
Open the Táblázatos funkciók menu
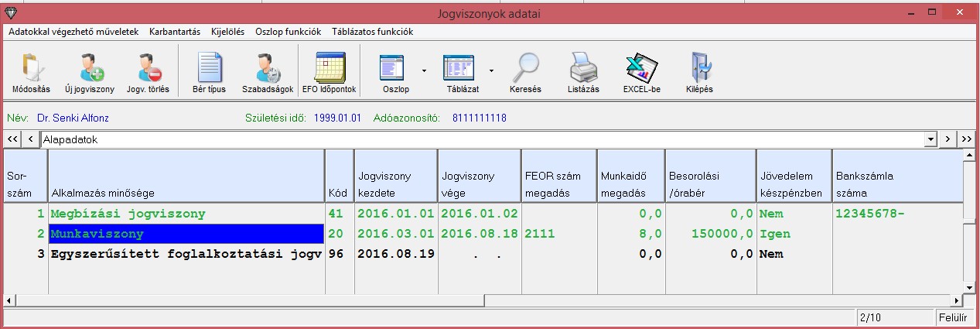(x=372, y=32)
